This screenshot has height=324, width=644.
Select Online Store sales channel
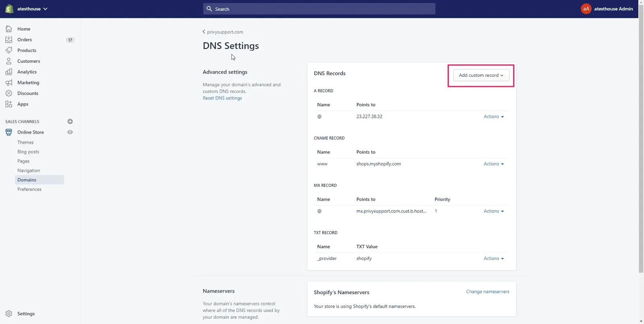pyautogui.click(x=31, y=132)
